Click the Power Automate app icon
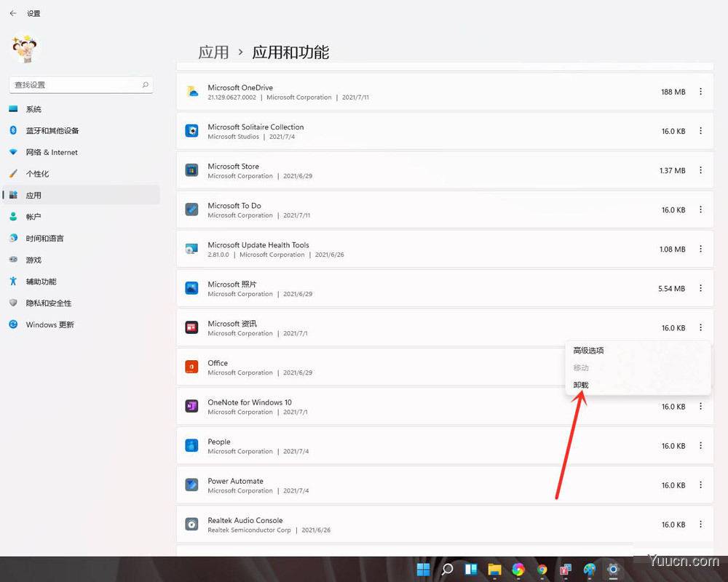 coord(191,485)
